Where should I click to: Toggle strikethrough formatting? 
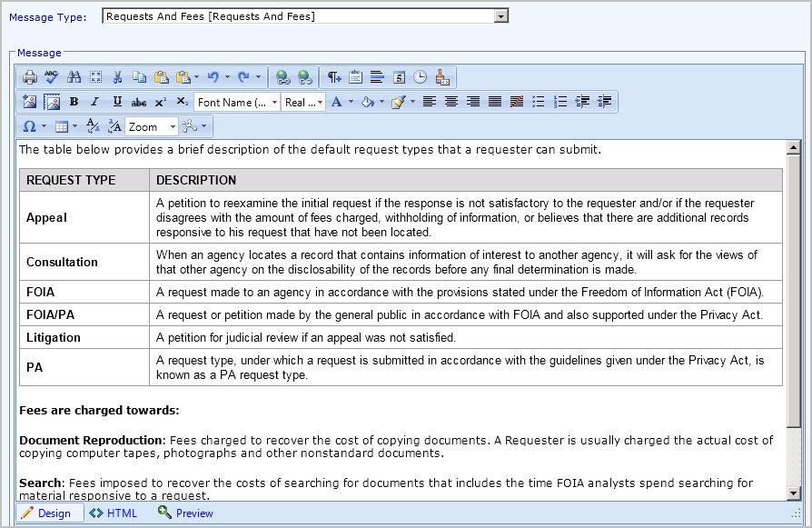tap(139, 102)
